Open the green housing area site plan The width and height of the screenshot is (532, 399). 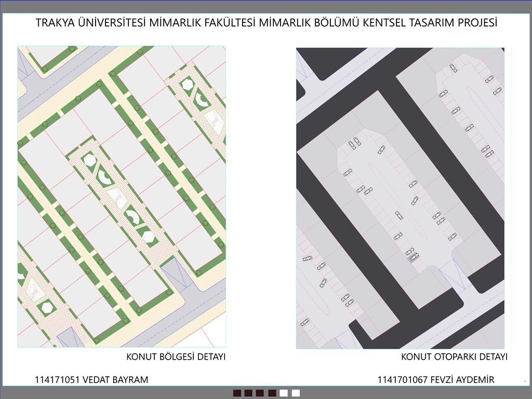[122, 196]
